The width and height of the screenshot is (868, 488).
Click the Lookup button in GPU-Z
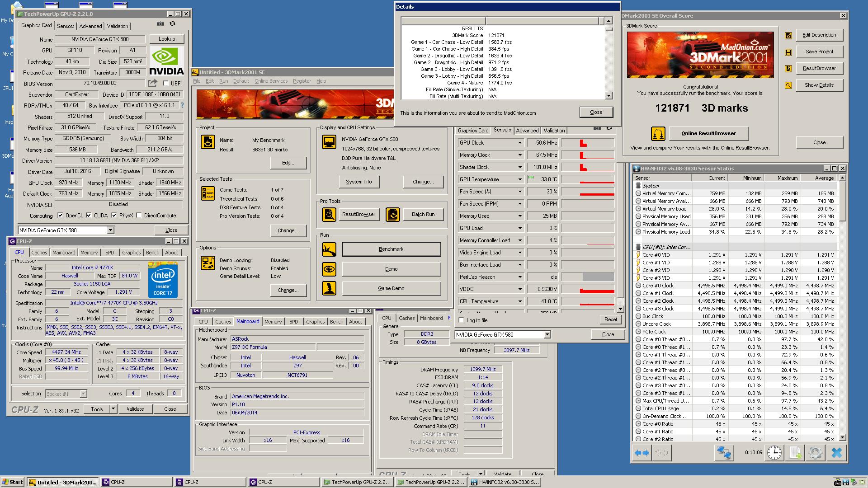[167, 39]
